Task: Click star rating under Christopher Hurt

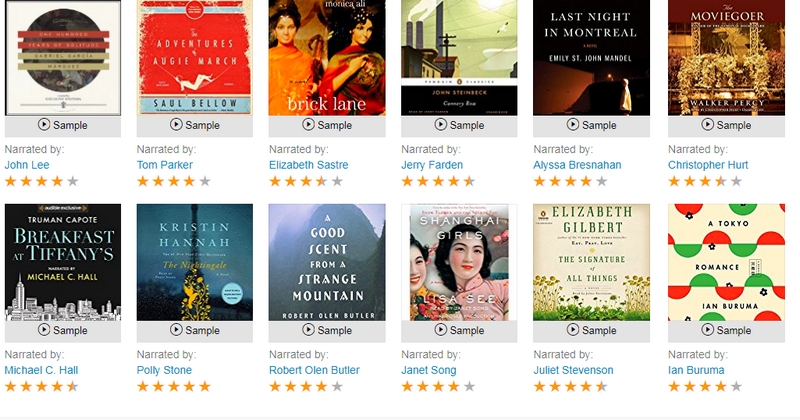Action: [x=704, y=181]
